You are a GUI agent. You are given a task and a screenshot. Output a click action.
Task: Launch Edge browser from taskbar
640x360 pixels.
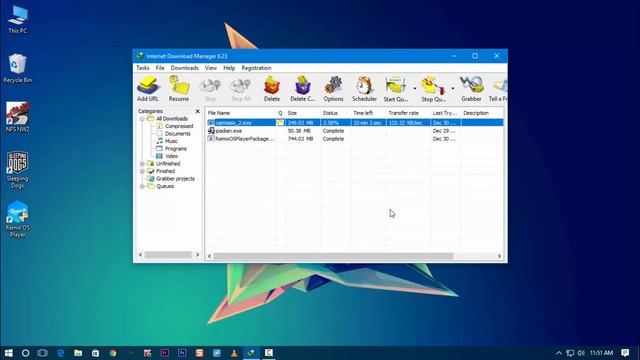60,353
